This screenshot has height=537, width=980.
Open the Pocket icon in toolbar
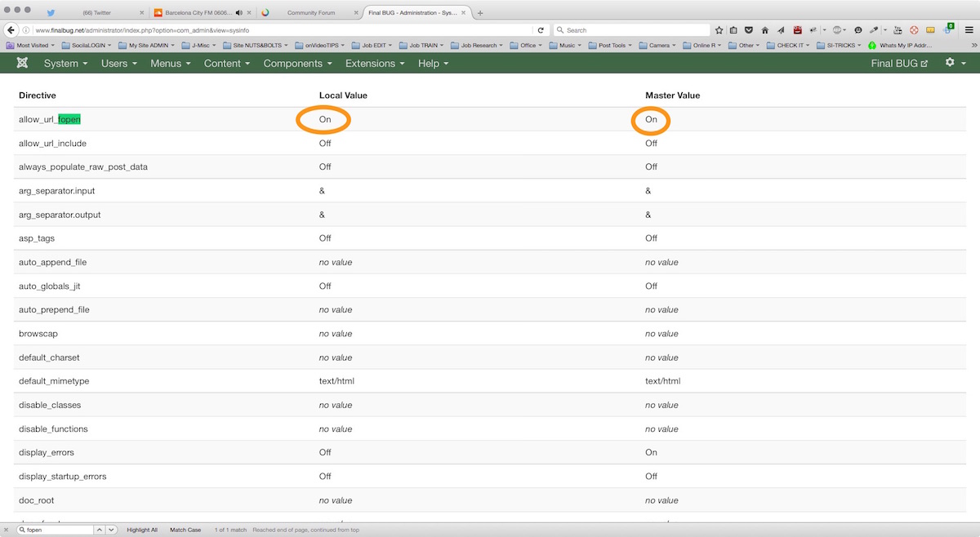pos(749,30)
